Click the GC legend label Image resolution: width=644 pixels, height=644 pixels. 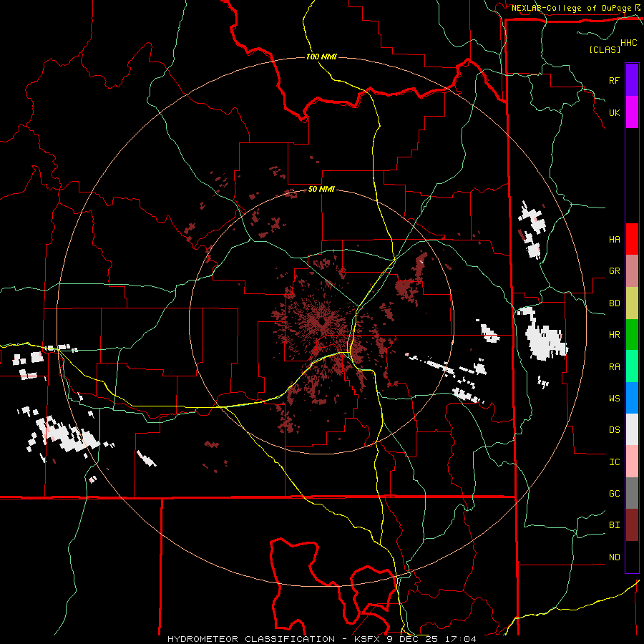(x=614, y=494)
